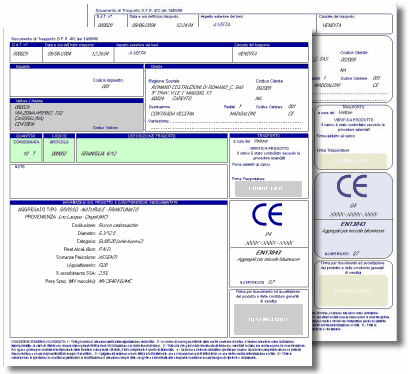
Task: Click the 'Peso Spec.' row
Action: tap(89, 281)
